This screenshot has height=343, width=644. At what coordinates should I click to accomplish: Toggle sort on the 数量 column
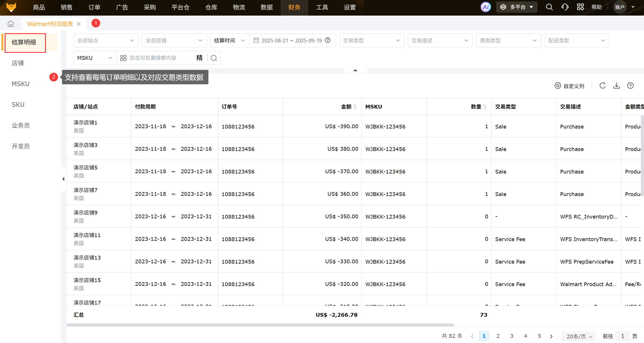[x=485, y=107]
